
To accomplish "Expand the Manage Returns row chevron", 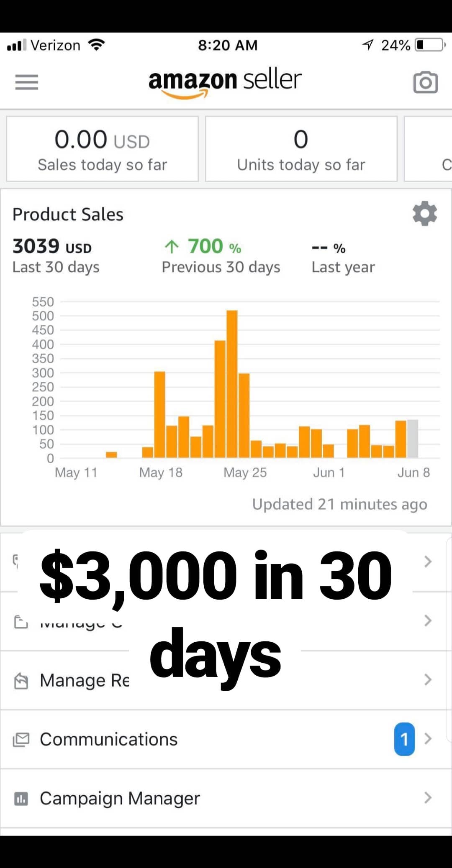I will pos(428,680).
